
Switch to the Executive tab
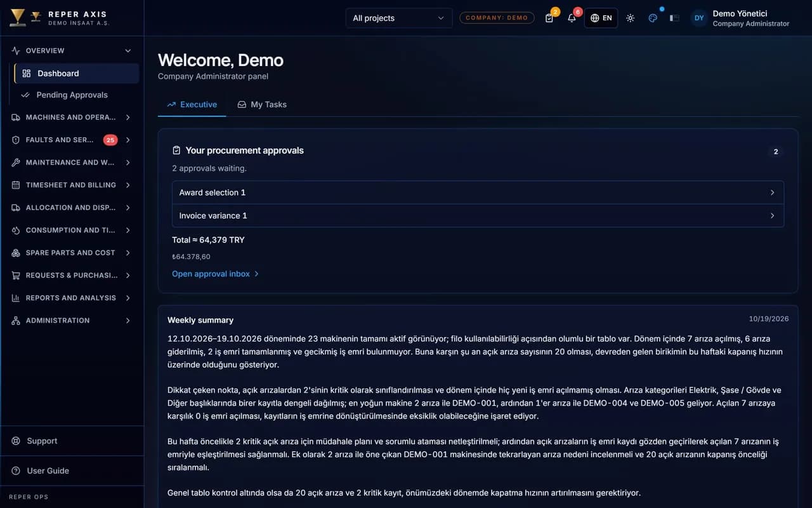coord(192,105)
